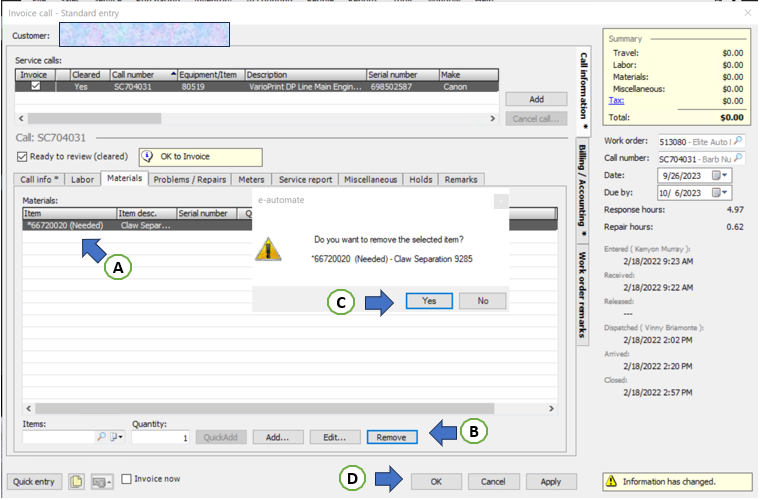This screenshot has height=500, width=764.
Task: Decline removal with No button
Action: point(482,301)
